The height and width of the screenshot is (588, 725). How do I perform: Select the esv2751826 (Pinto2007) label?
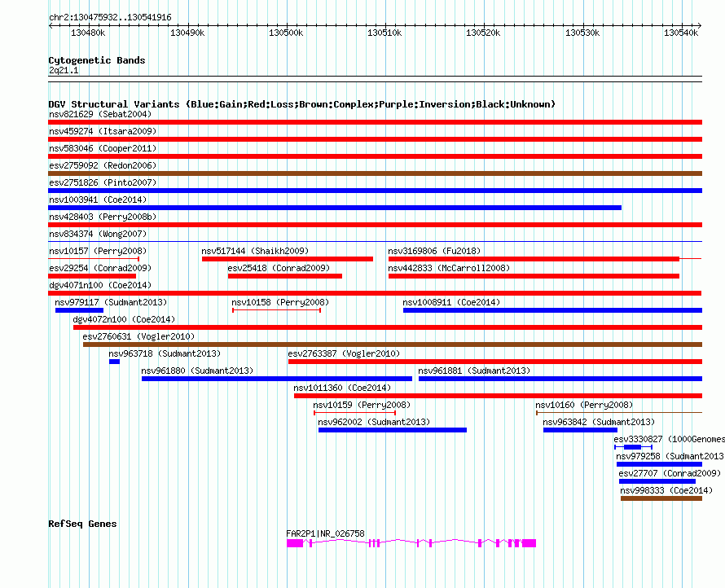click(x=103, y=182)
